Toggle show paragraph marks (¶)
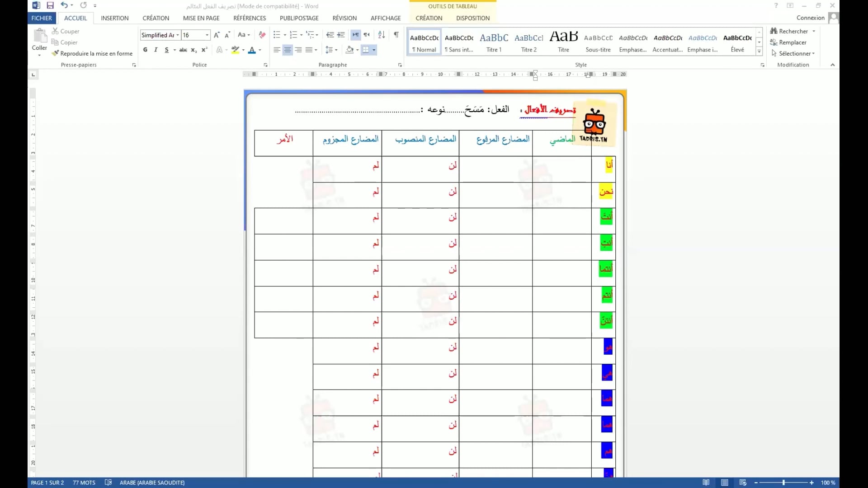Image resolution: width=868 pixels, height=488 pixels. [396, 35]
